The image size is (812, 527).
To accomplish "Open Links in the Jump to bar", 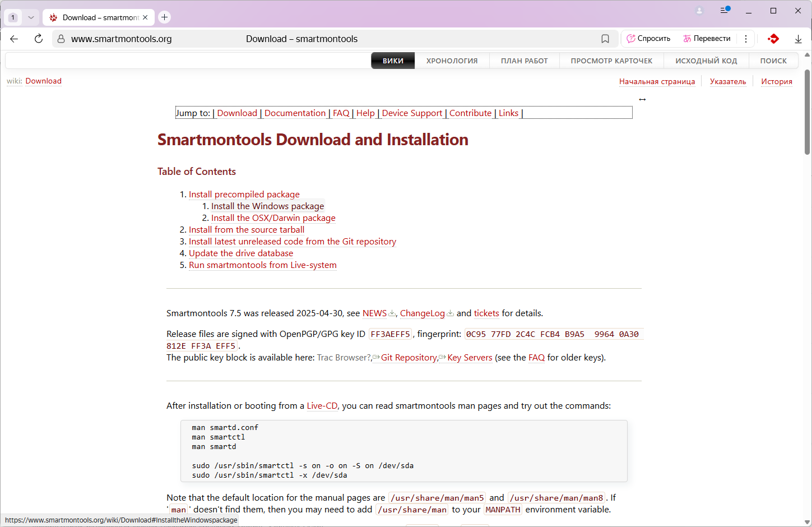I will pos(509,113).
